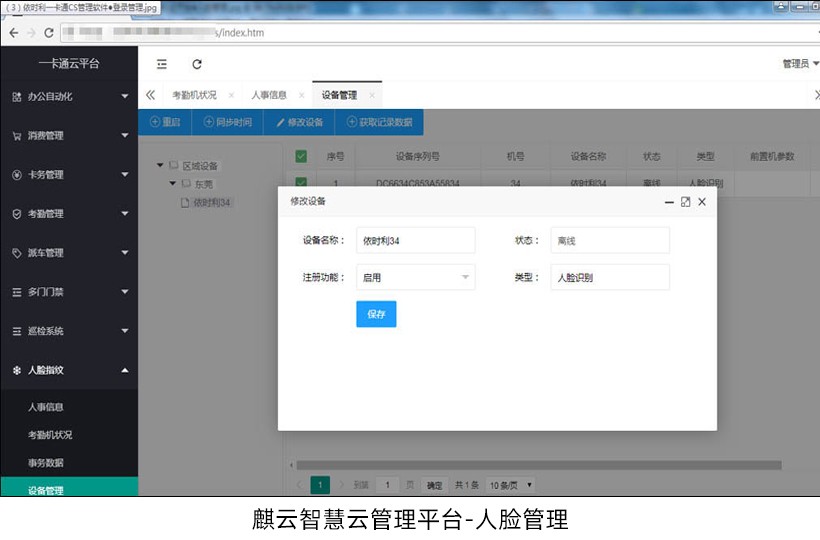820x540 pixels.
Task: Click the browser back arrow
Action: point(12,32)
